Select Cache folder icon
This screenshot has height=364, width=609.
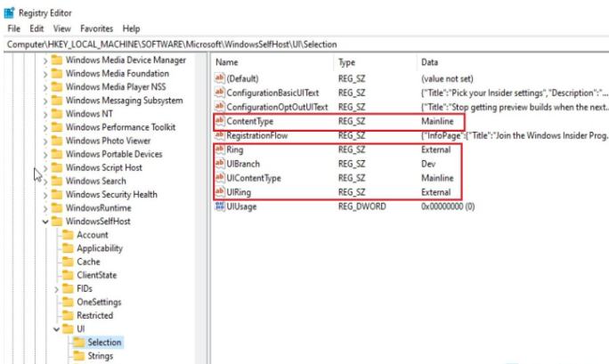[68, 262]
